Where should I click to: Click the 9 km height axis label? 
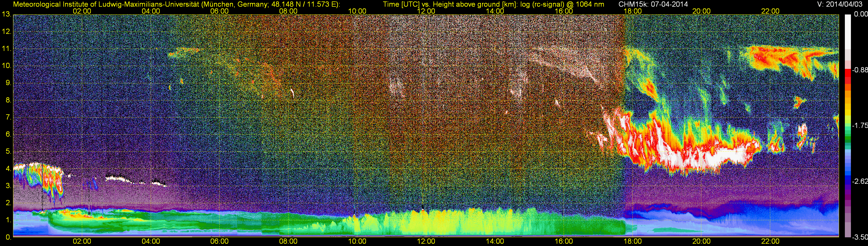pos(8,83)
